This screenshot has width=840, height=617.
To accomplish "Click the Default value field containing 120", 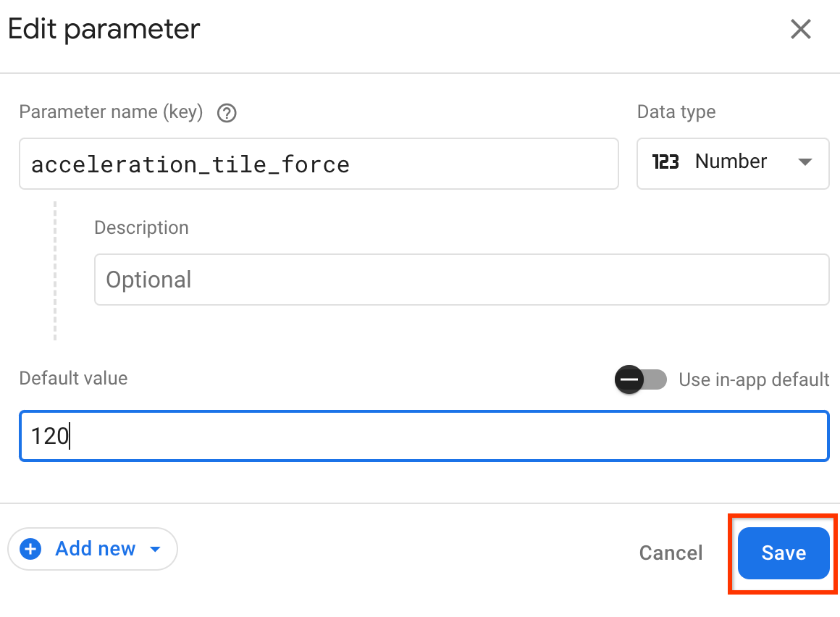I will (424, 436).
